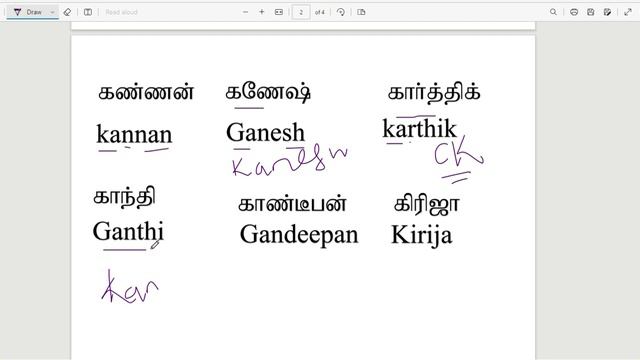Click the Tamil word 'கண்ணன்'
The height and width of the screenshot is (360, 640).
pyautogui.click(x=146, y=92)
